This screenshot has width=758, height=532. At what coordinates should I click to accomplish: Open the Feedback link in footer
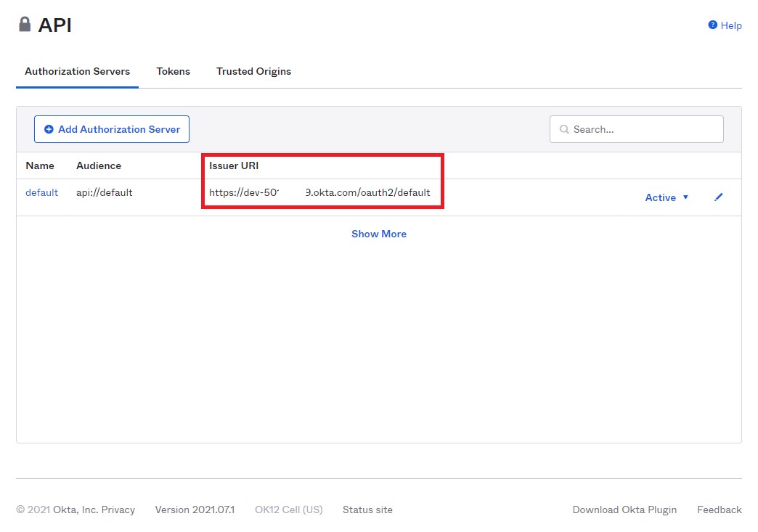pyautogui.click(x=719, y=510)
